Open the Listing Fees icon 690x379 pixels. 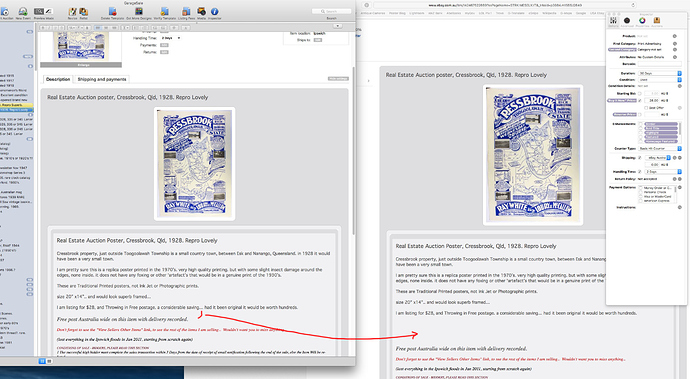(187, 11)
